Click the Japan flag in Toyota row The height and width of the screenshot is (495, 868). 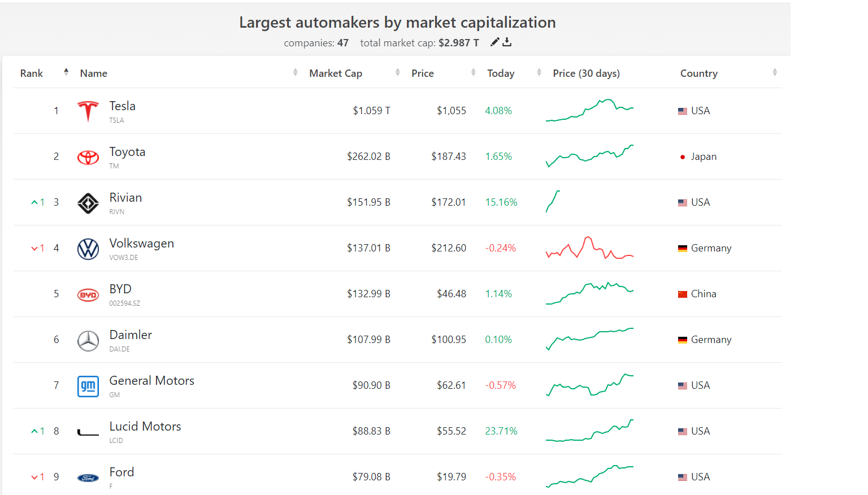coord(683,157)
